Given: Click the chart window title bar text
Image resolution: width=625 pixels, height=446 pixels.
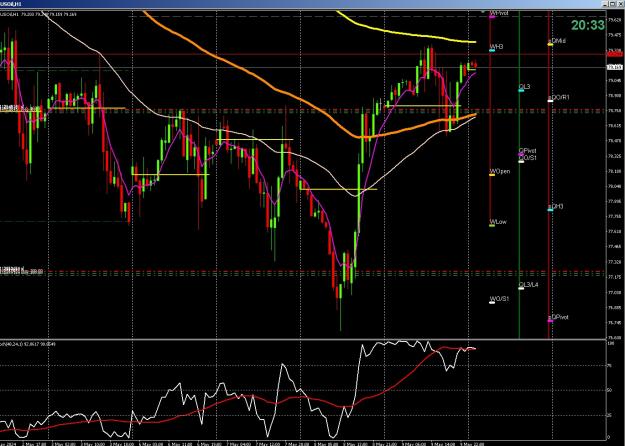Looking at the screenshot, I should pos(11,4).
